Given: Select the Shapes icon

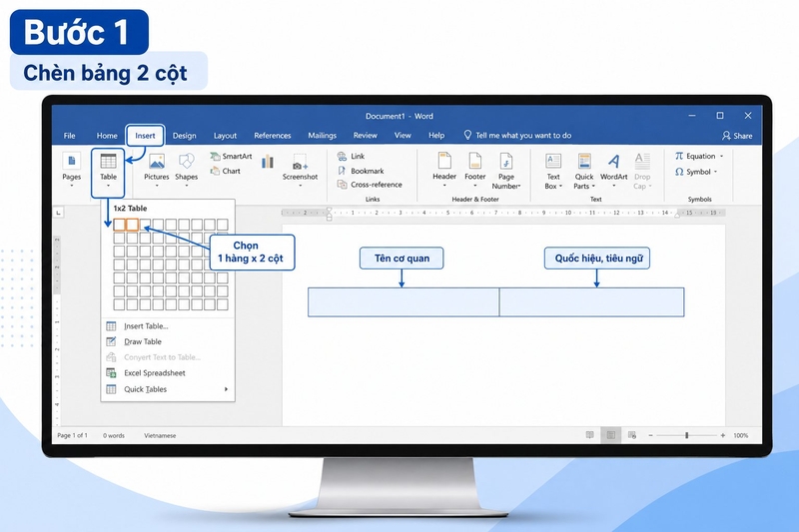Looking at the screenshot, I should tap(186, 162).
